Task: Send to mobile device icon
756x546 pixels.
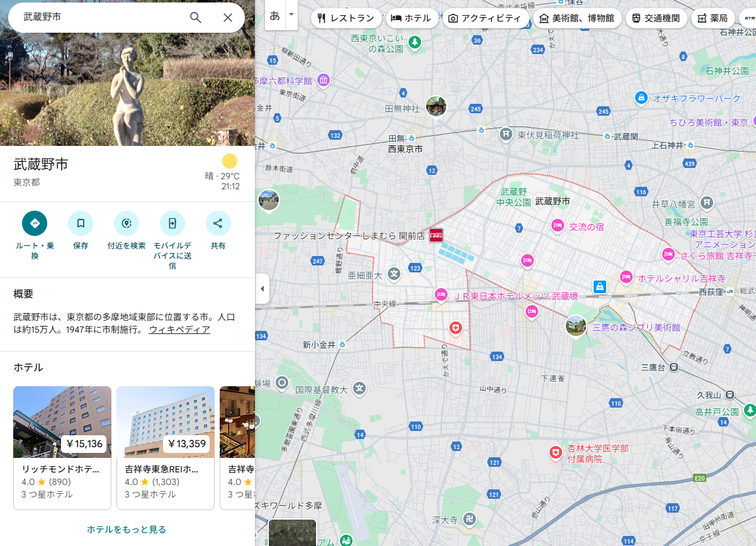Action: coord(172,223)
